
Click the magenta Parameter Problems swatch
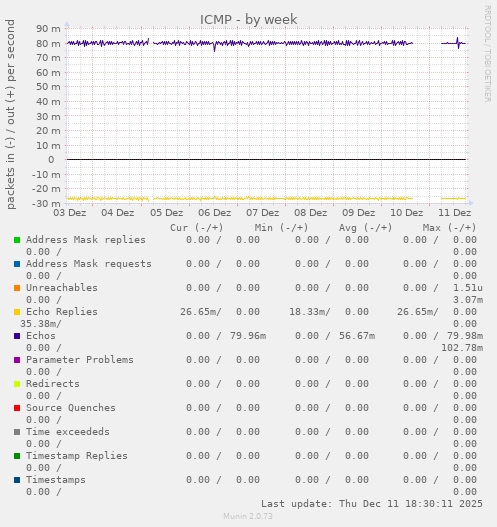coord(17,360)
